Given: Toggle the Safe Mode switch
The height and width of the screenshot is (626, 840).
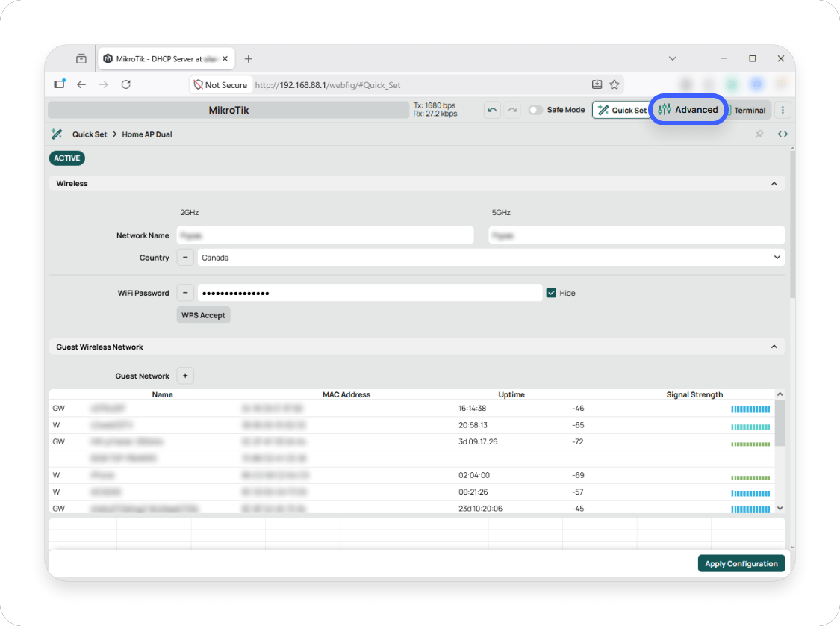Looking at the screenshot, I should tap(535, 110).
